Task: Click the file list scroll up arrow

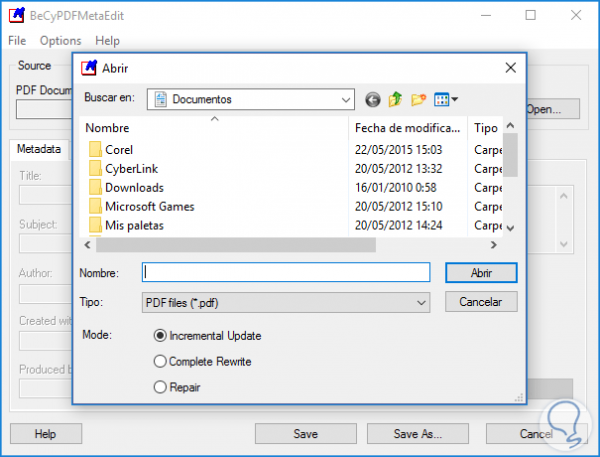Action: coord(510,126)
